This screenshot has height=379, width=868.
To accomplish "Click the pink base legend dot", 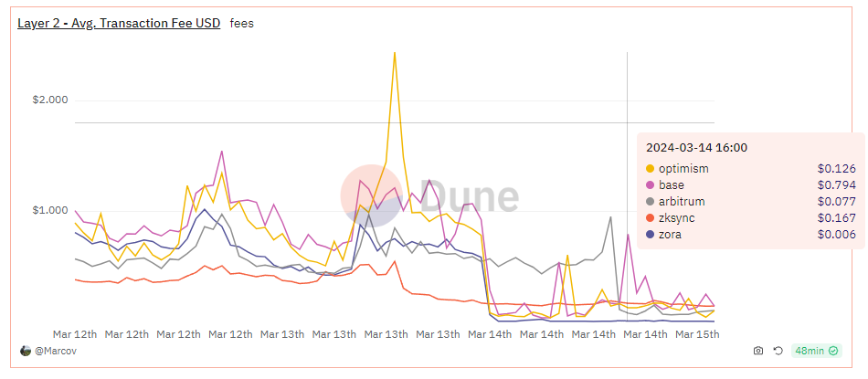I will tap(650, 185).
